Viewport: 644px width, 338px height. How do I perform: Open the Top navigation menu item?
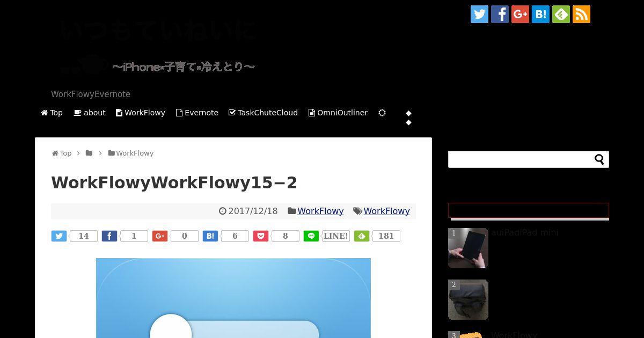[x=52, y=113]
